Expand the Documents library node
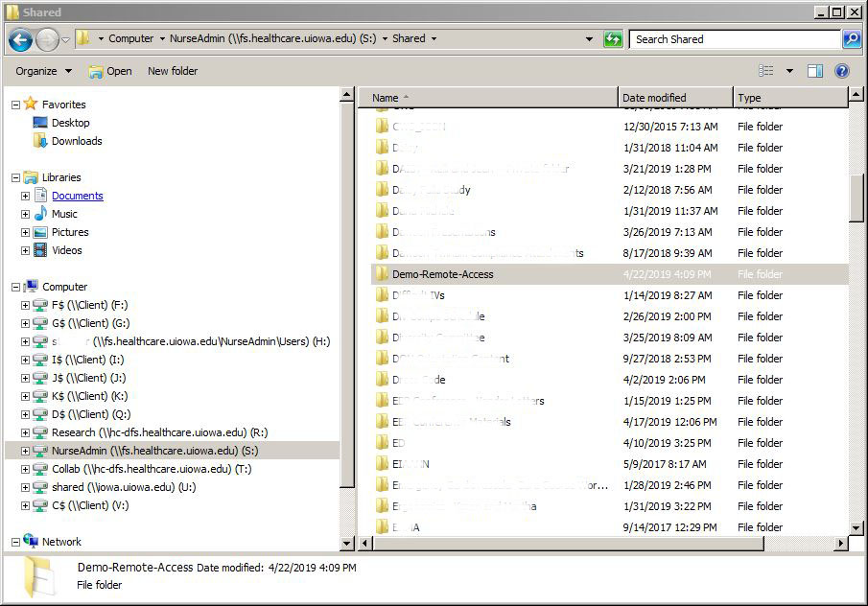This screenshot has width=868, height=606. (25, 196)
